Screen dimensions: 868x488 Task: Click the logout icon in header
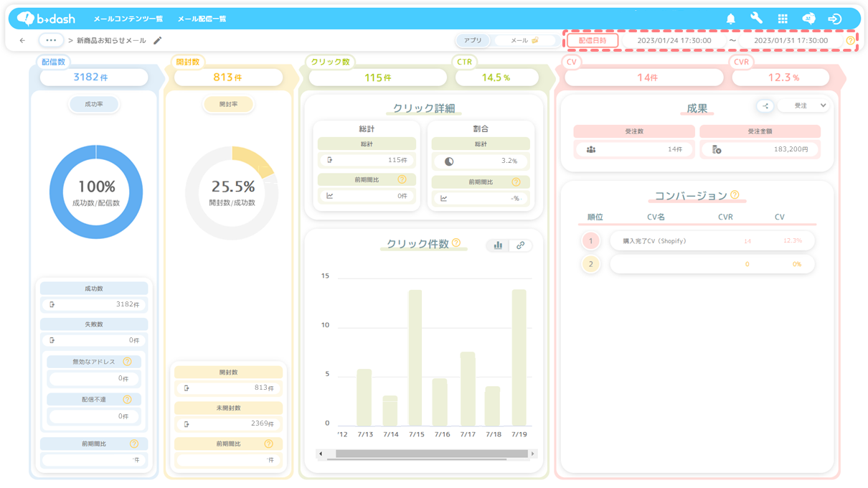point(834,19)
